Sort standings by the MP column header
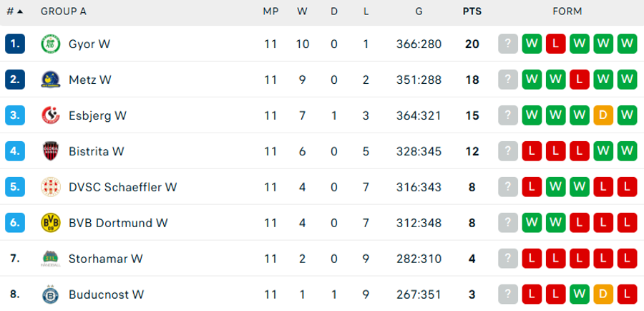The width and height of the screenshot is (644, 311). (x=270, y=11)
